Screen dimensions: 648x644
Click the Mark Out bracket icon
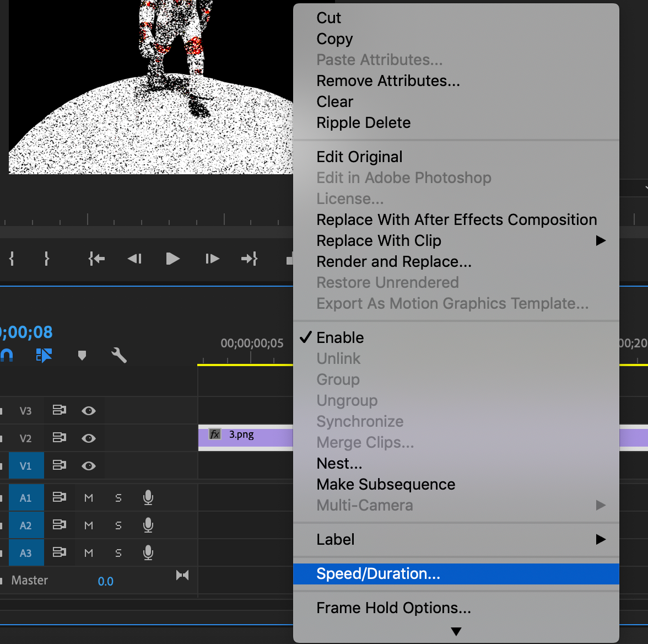(46, 259)
